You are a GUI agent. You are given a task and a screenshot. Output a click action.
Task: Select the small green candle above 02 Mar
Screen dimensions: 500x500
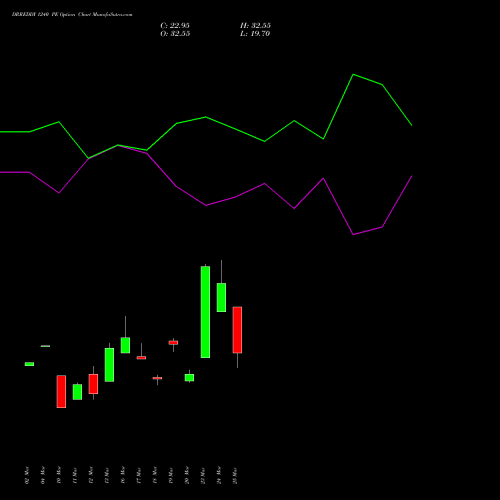[29, 364]
